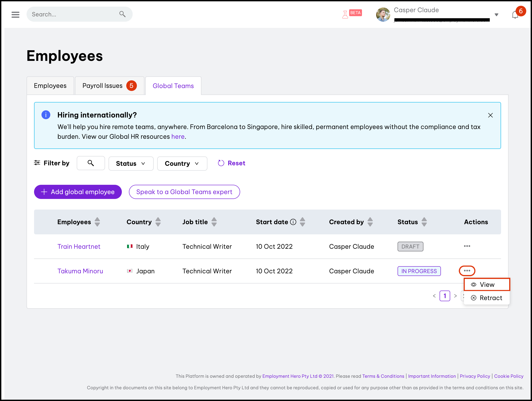Viewport: 532px width, 401px height.
Task: Expand the Country filter dropdown
Action: [182, 164]
